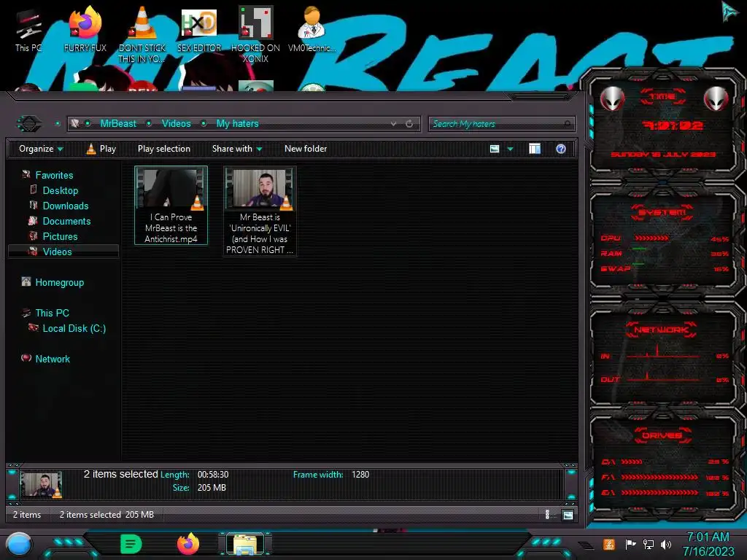
Task: Open the SEX EDITOR HxD desktop shortcut
Action: [x=199, y=29]
